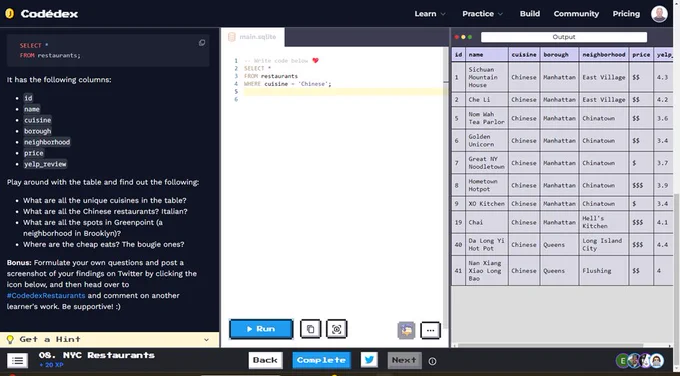Click the FROM restaurants line in editor
The width and height of the screenshot is (680, 376).
pyautogui.click(x=271, y=76)
